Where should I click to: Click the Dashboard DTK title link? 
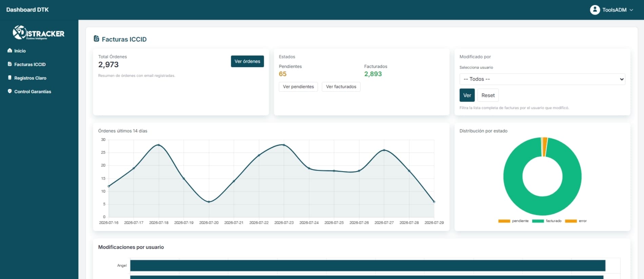coord(27,10)
